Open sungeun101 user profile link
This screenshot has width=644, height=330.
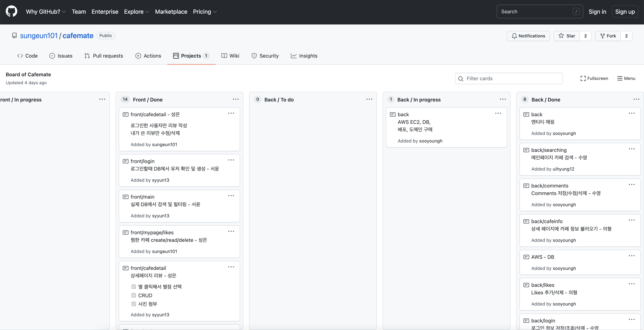point(39,36)
